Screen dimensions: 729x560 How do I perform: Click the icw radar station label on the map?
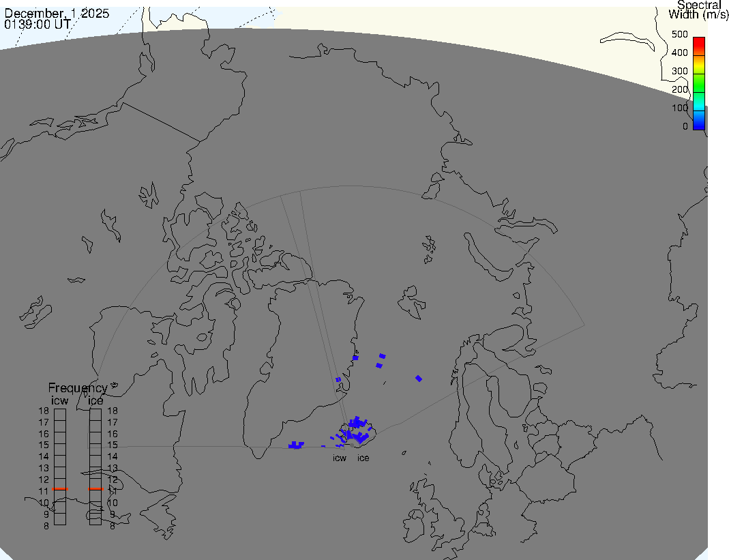click(340, 458)
